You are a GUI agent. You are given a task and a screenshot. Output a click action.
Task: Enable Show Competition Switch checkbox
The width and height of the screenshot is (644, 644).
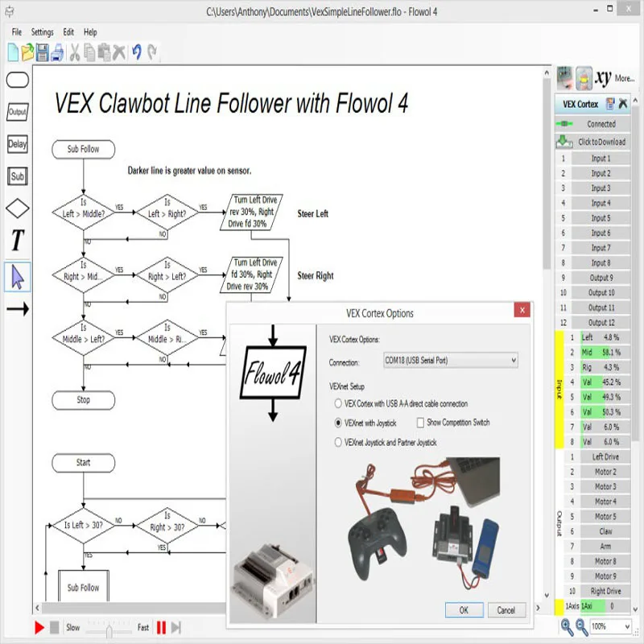coord(420,423)
